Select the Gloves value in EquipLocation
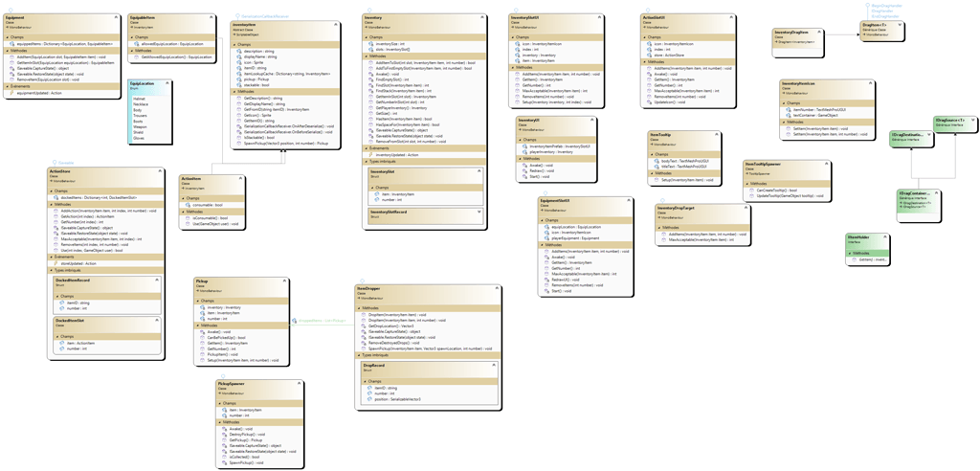Image resolution: width=980 pixels, height=471 pixels. 138,138
